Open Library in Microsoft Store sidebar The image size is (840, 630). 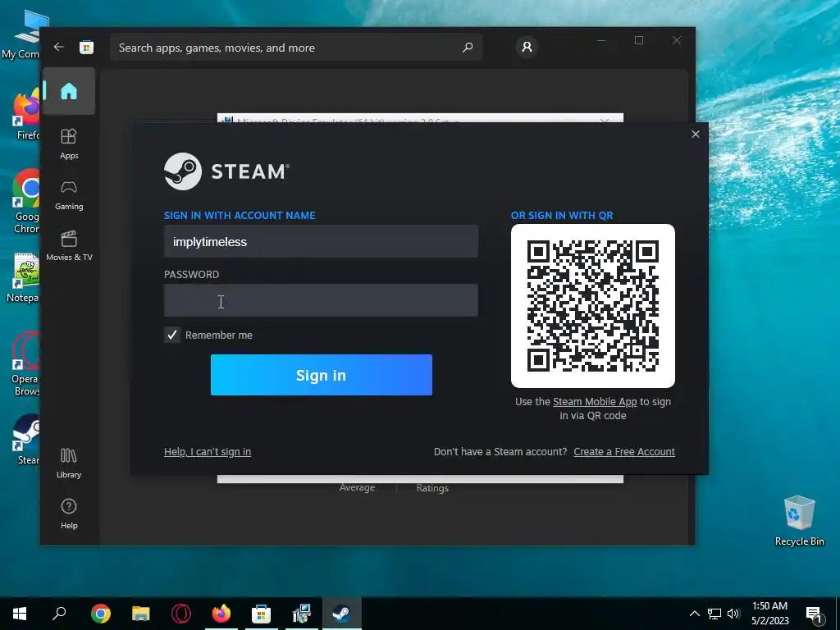click(x=69, y=463)
